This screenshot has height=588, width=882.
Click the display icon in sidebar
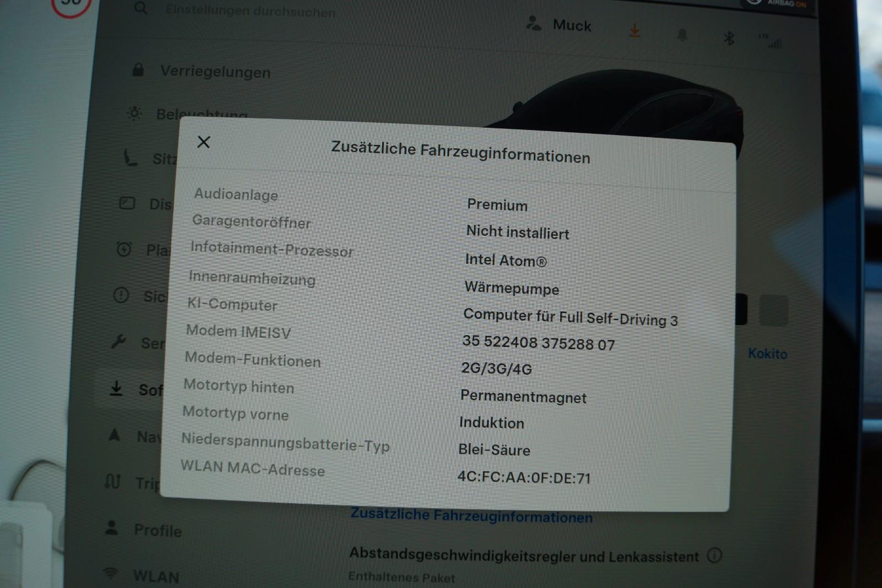(x=127, y=203)
